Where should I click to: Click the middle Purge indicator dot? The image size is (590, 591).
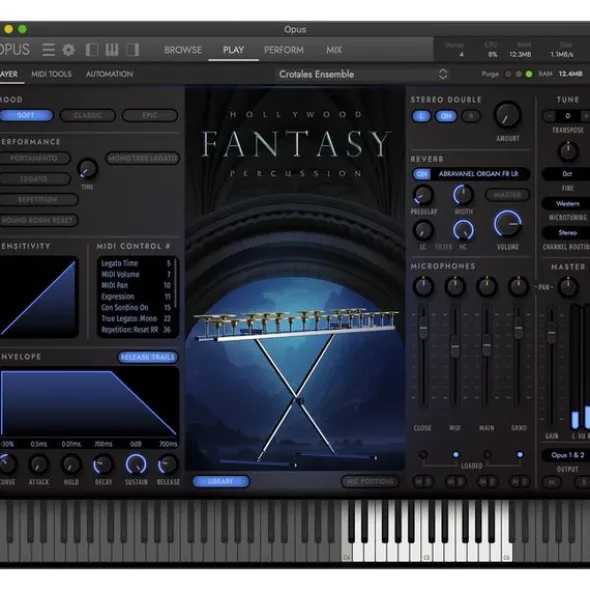(519, 74)
